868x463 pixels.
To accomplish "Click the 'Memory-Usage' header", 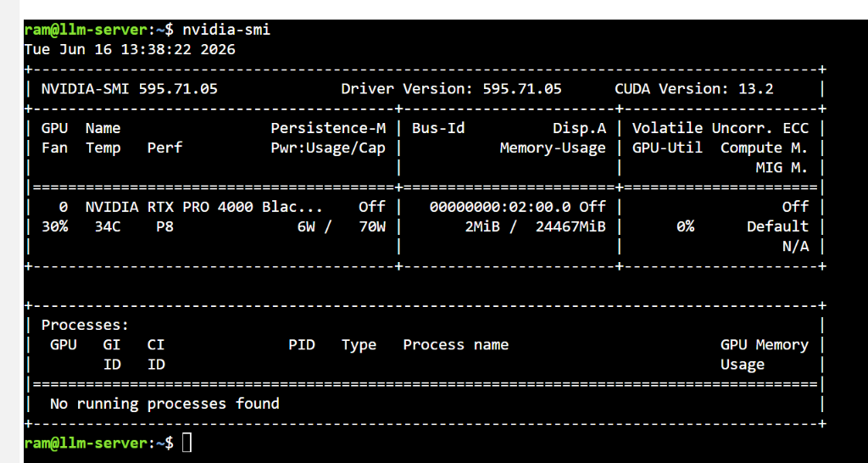I will [553, 148].
